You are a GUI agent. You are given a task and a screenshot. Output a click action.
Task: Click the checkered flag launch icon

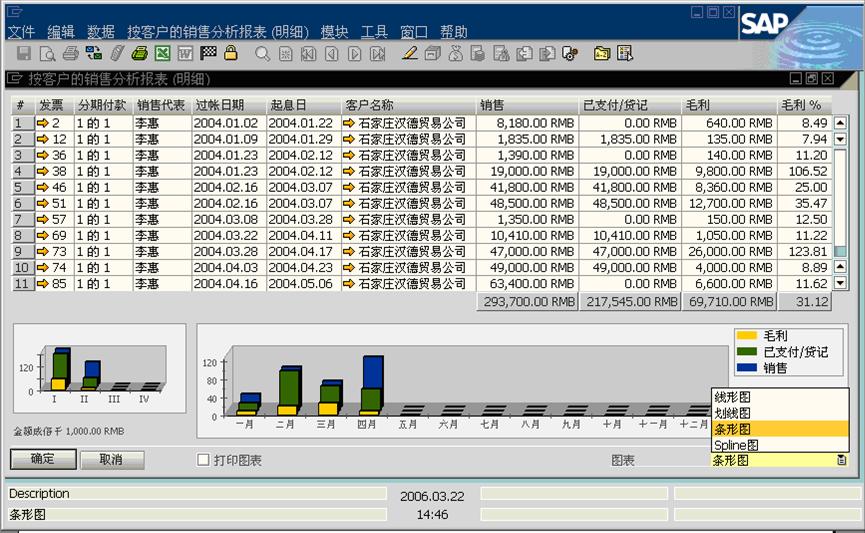[208, 53]
